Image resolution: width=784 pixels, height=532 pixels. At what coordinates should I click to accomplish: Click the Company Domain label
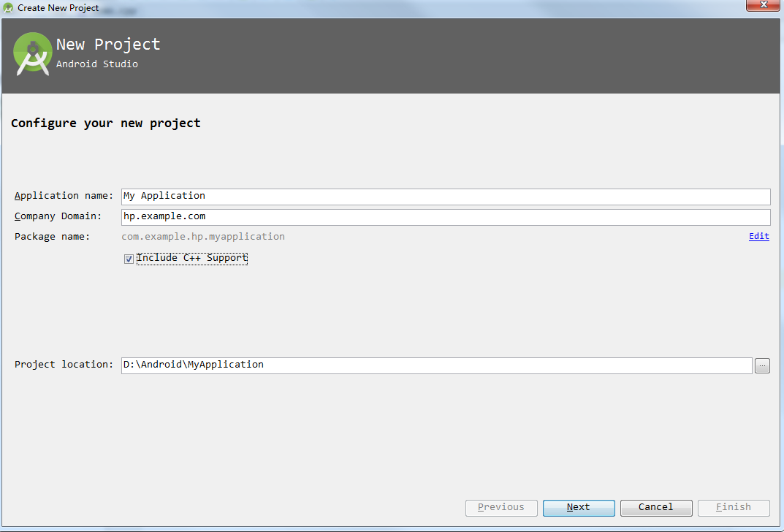click(x=58, y=216)
